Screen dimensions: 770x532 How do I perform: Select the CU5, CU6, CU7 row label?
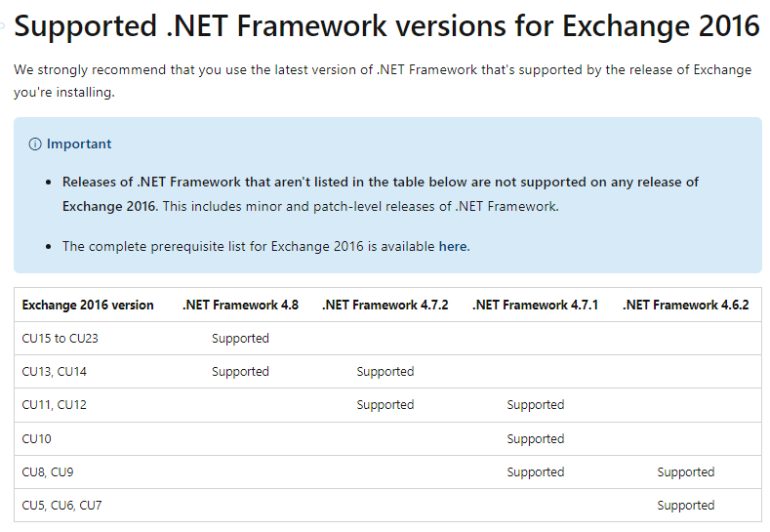click(x=61, y=505)
